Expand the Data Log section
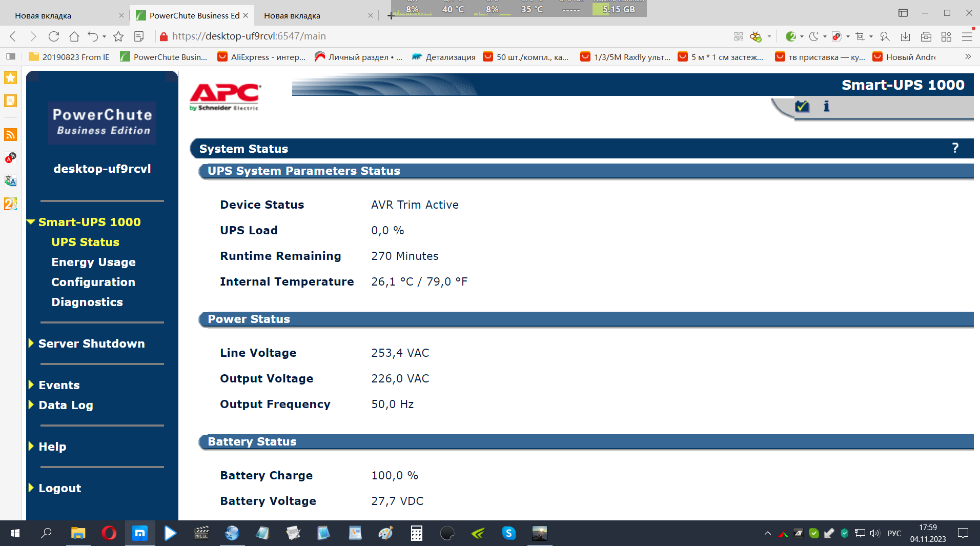 tap(31, 405)
